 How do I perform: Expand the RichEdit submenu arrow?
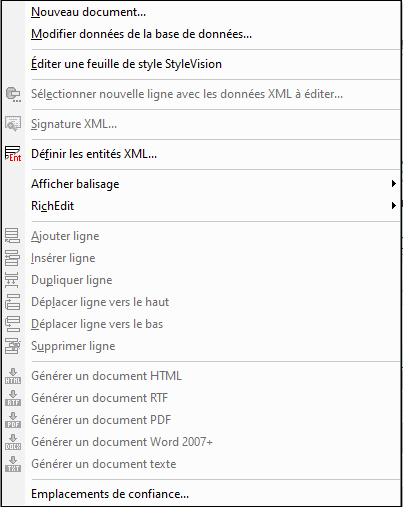(x=394, y=206)
